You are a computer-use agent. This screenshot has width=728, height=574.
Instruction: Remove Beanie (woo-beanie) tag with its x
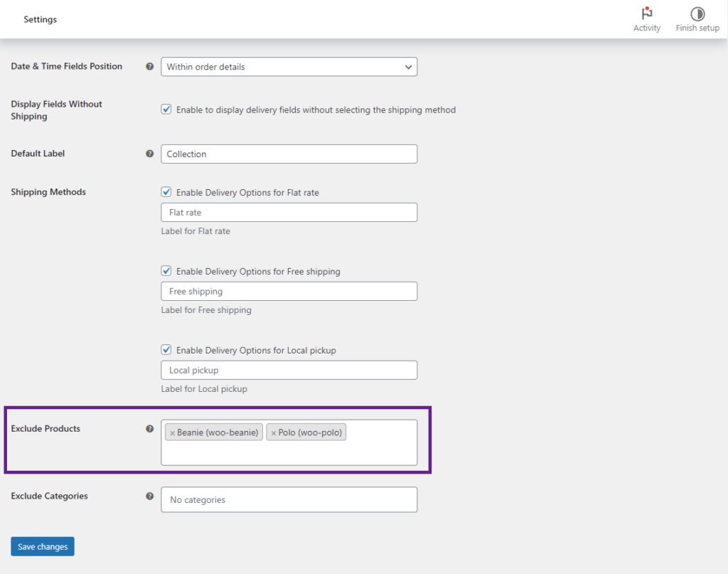click(x=172, y=433)
